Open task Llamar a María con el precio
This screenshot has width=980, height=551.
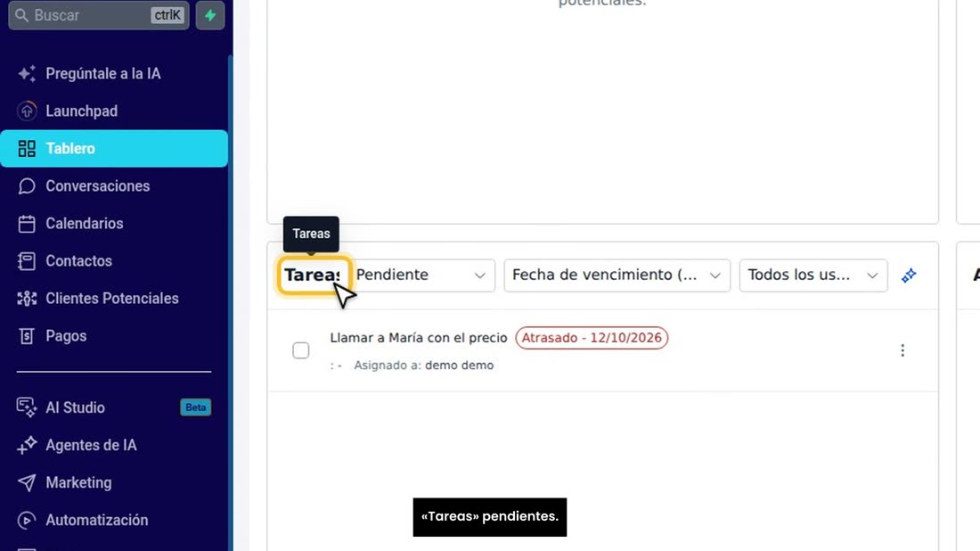click(419, 338)
